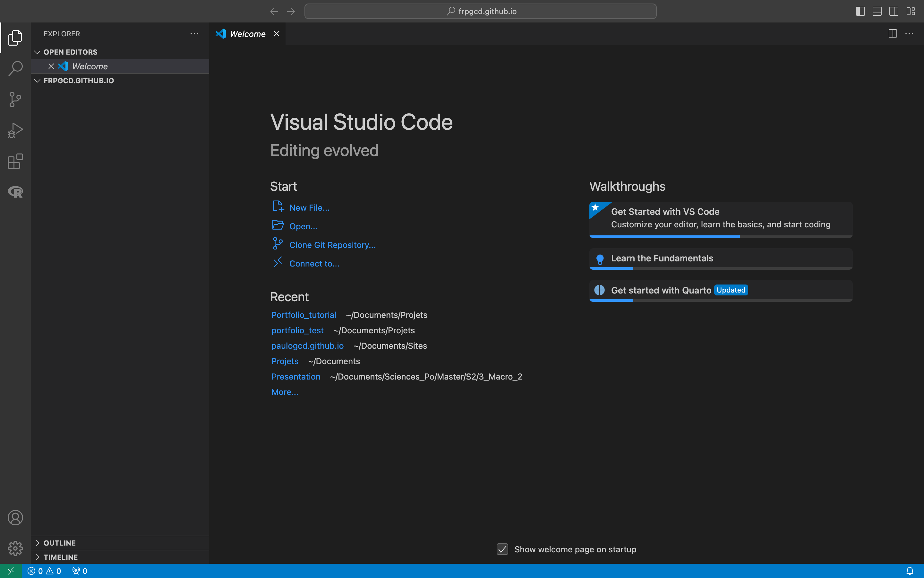The height and width of the screenshot is (578, 924).
Task: Click the frpgcd.github.io command center search box
Action: tap(480, 12)
